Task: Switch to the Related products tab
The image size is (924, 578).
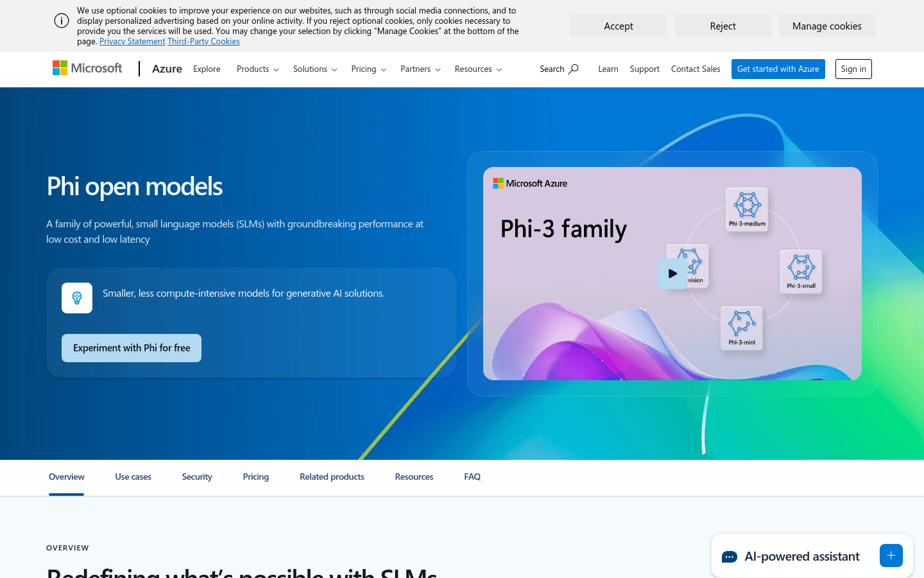Action: (332, 477)
